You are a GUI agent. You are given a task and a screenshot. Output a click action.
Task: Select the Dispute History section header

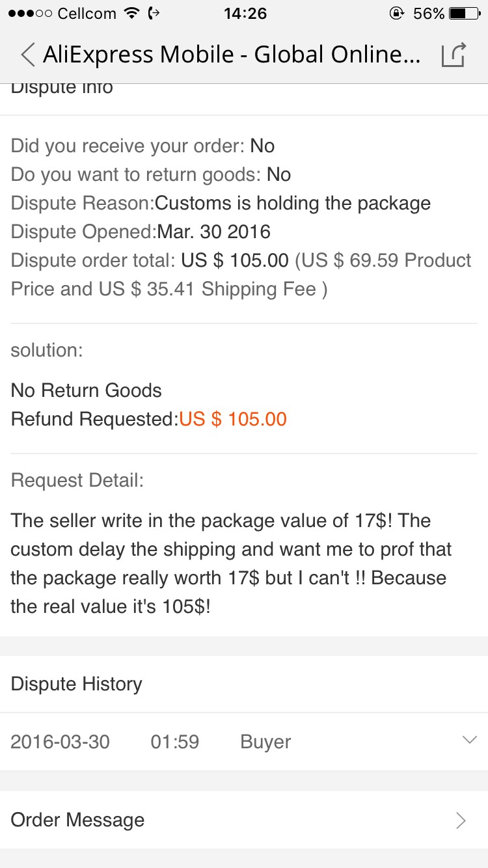coord(77,684)
